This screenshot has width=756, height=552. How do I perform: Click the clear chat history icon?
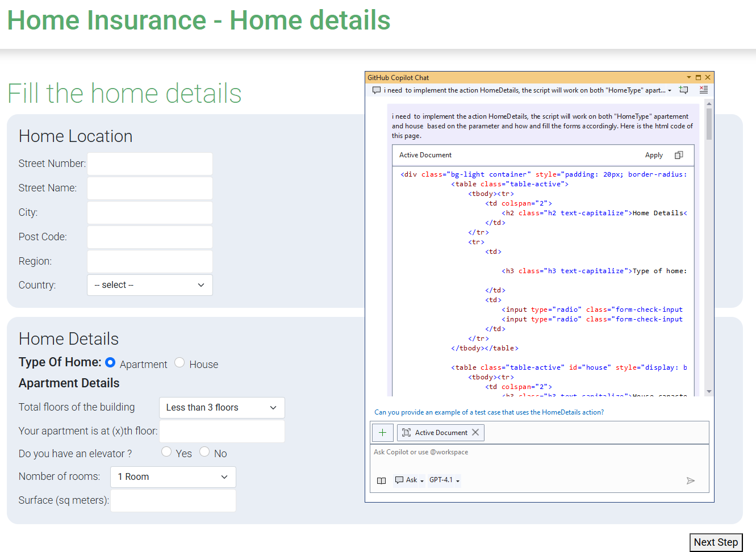tap(703, 90)
